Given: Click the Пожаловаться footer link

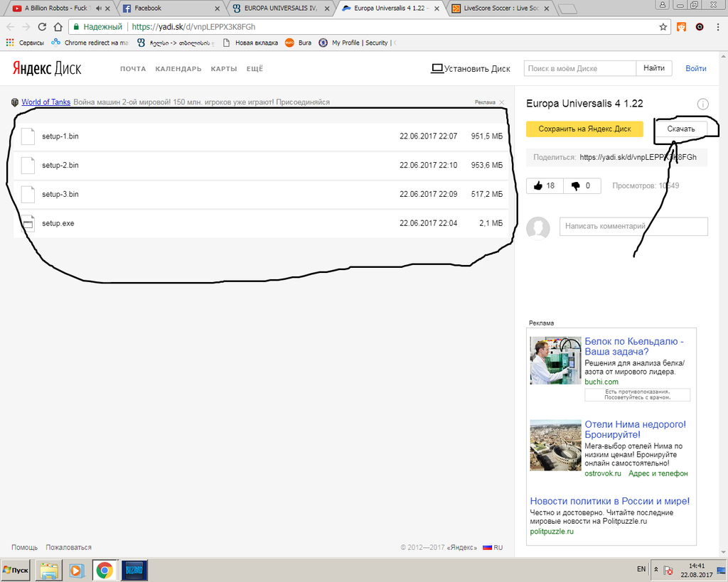Looking at the screenshot, I should 69,548.
